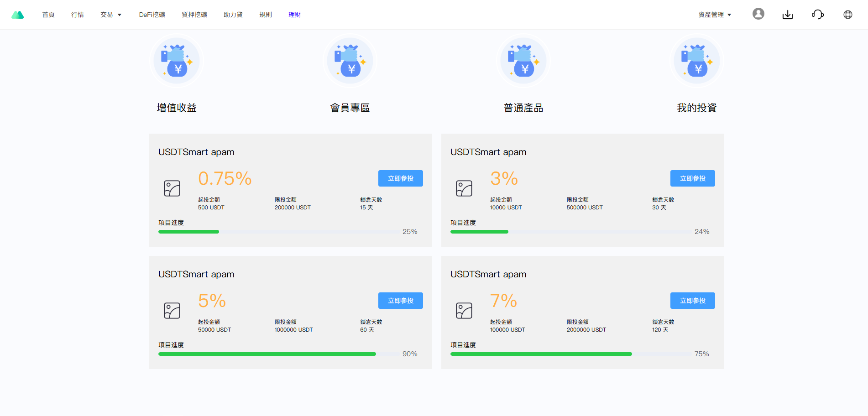
Task: Click the globe language icon
Action: tap(847, 15)
